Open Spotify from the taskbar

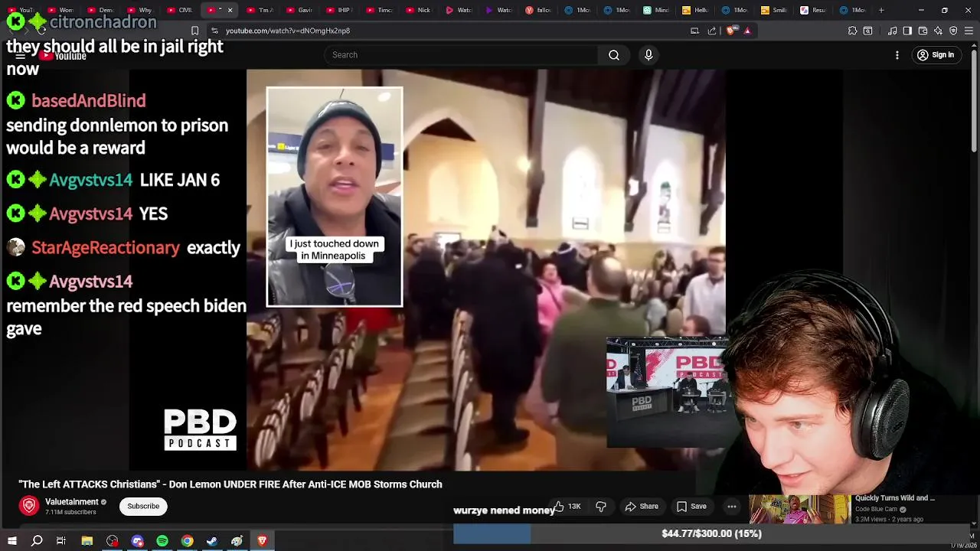pos(162,541)
